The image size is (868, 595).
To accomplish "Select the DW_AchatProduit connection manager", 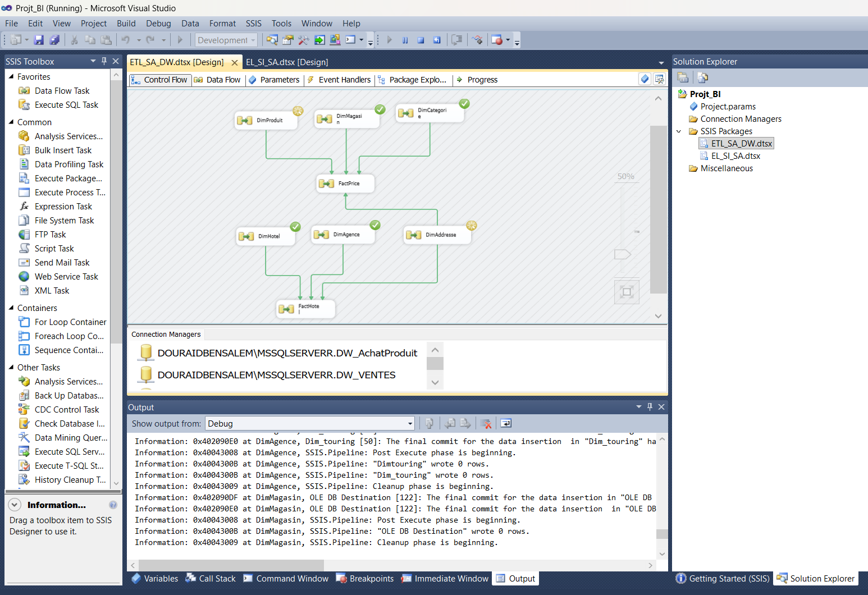I will [278, 353].
